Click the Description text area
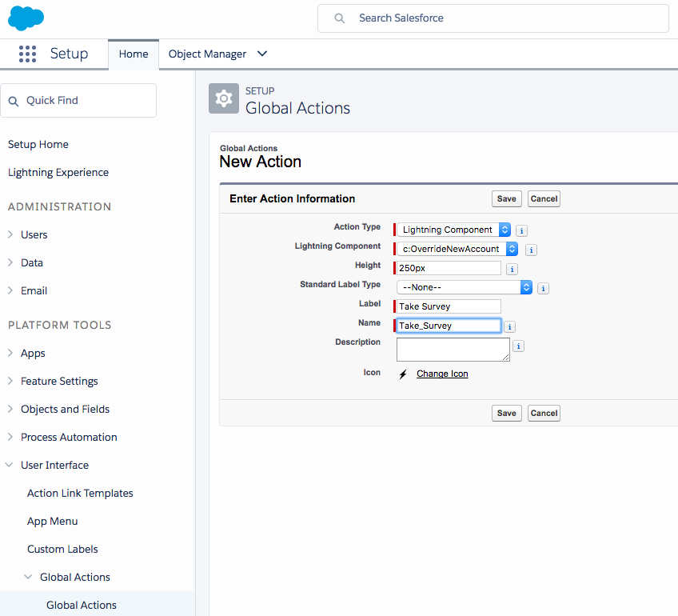The height and width of the screenshot is (616, 678). coord(453,350)
